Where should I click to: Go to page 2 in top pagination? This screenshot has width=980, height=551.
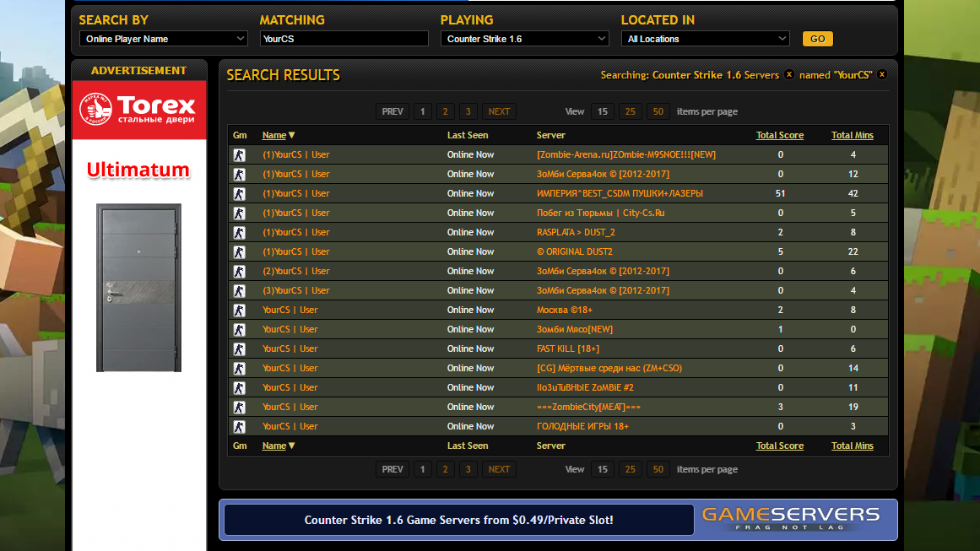click(445, 111)
